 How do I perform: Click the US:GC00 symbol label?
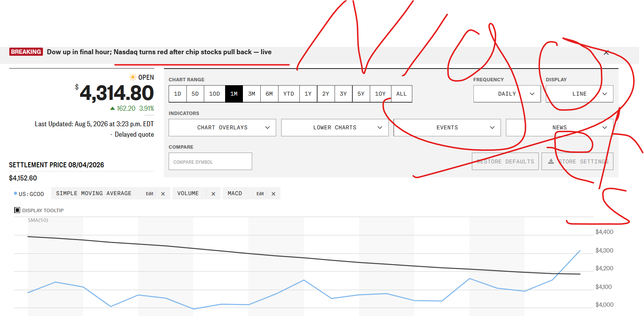31,194
